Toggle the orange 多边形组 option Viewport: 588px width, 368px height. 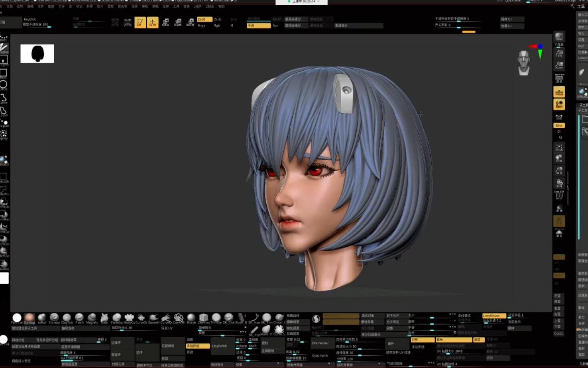[198, 346]
